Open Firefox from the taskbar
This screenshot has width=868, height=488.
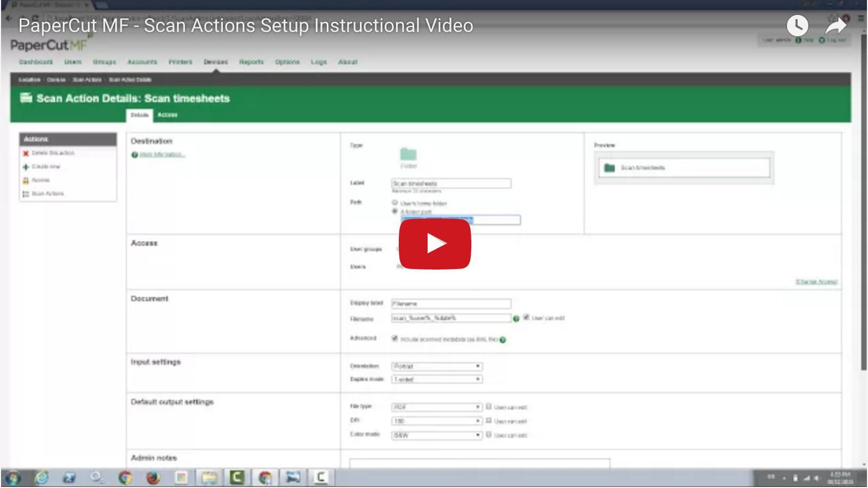click(153, 478)
